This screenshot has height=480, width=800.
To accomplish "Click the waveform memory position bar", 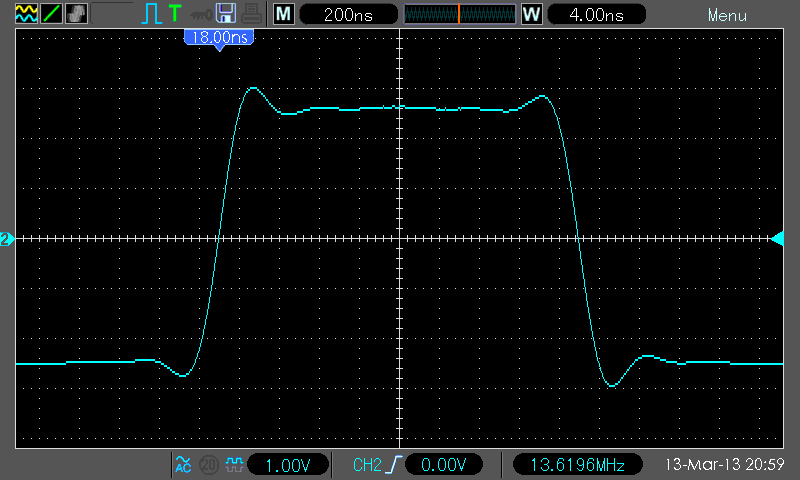I will (460, 14).
